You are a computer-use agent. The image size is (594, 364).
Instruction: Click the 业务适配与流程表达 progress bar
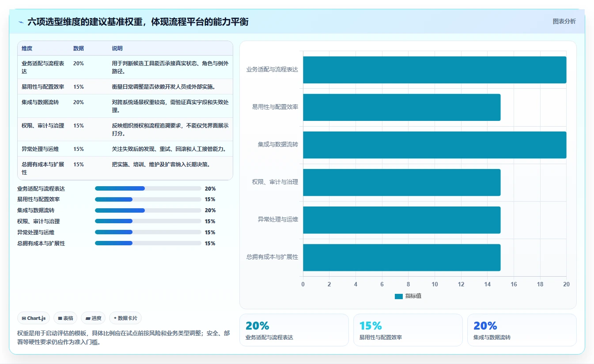coord(148,188)
